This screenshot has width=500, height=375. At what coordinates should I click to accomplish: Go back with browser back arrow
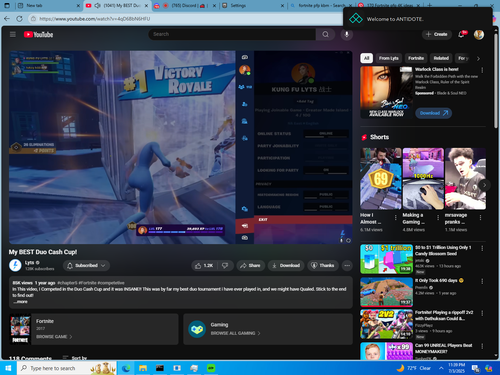pyautogui.click(x=7, y=19)
